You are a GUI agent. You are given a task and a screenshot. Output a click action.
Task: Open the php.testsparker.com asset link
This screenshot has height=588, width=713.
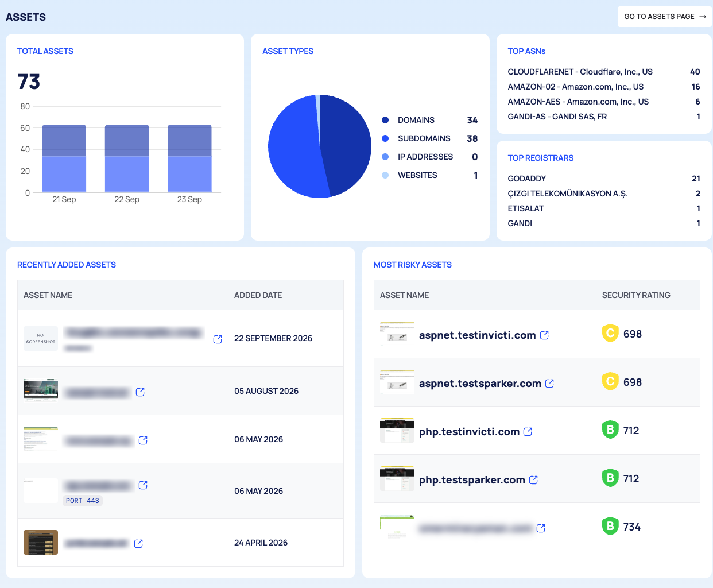coord(472,480)
